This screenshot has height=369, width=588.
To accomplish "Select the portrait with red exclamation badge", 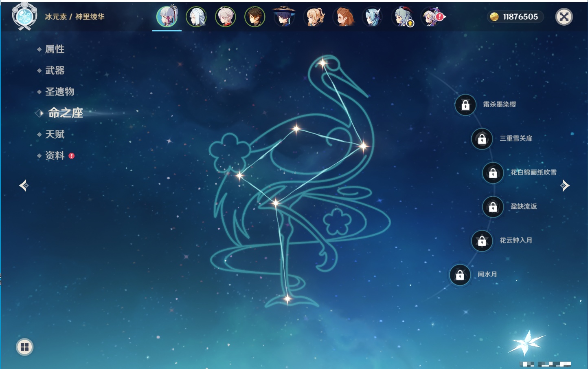I will pos(432,17).
